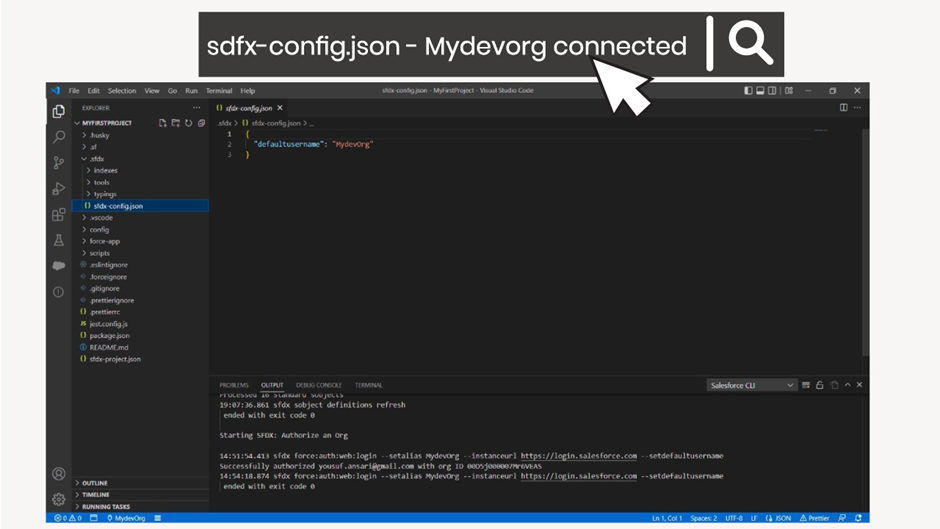Open the Run and Debug view
Image resolution: width=940 pixels, height=529 pixels.
(59, 188)
